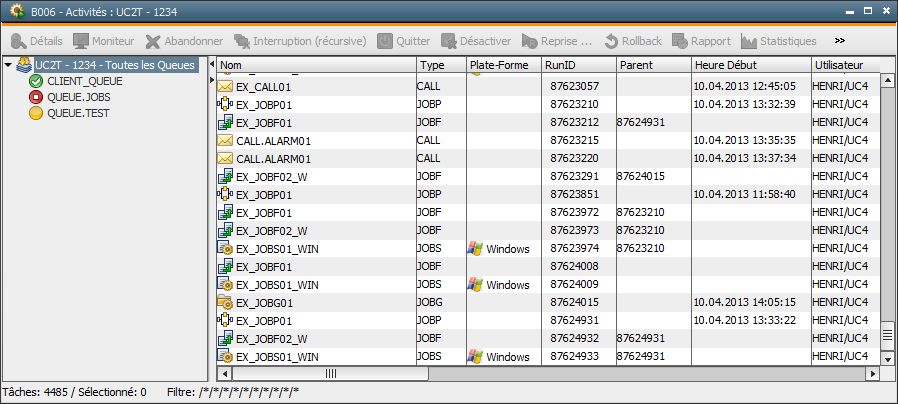The width and height of the screenshot is (898, 404).
Task: Select the green CLIENT_QUEUE status item
Action: click(x=36, y=81)
